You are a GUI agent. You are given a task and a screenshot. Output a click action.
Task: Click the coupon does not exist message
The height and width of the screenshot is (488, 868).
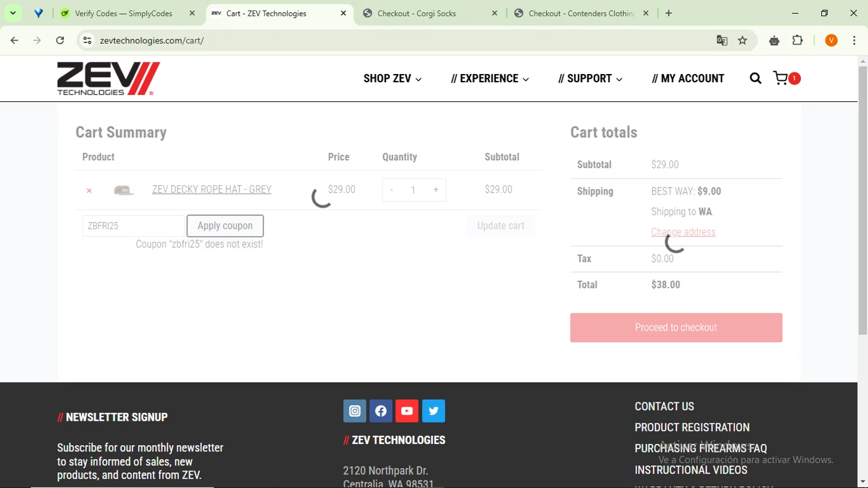199,244
